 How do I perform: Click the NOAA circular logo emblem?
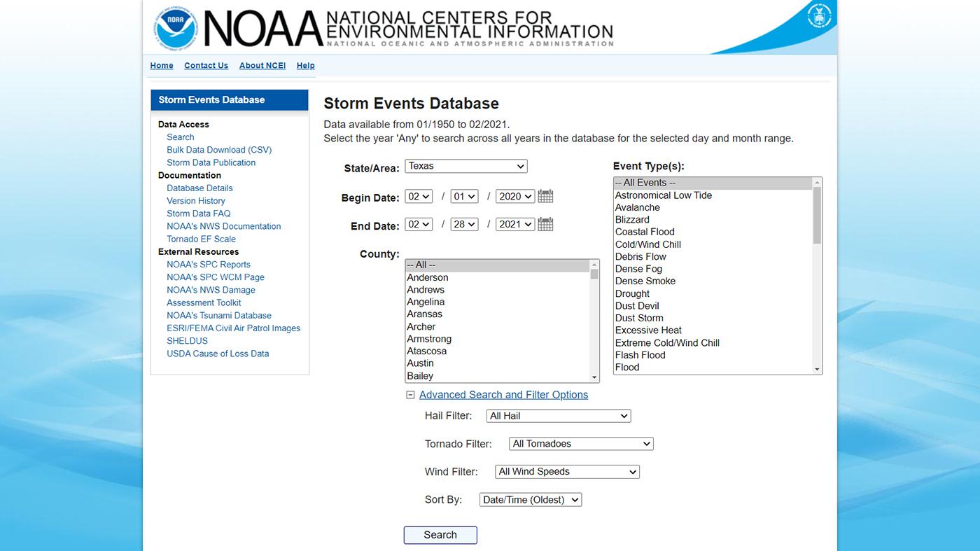pos(176,29)
